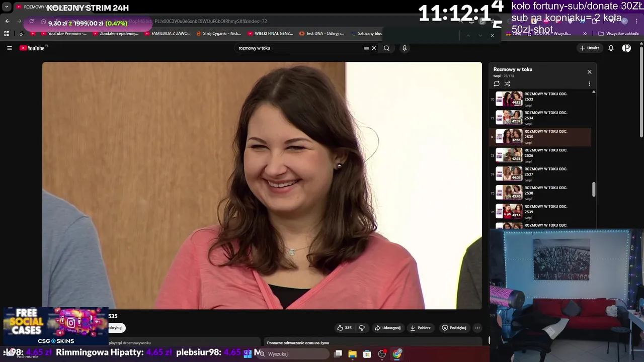
Task: Open the #rozmowywtoku hashtag link
Action: click(136, 343)
